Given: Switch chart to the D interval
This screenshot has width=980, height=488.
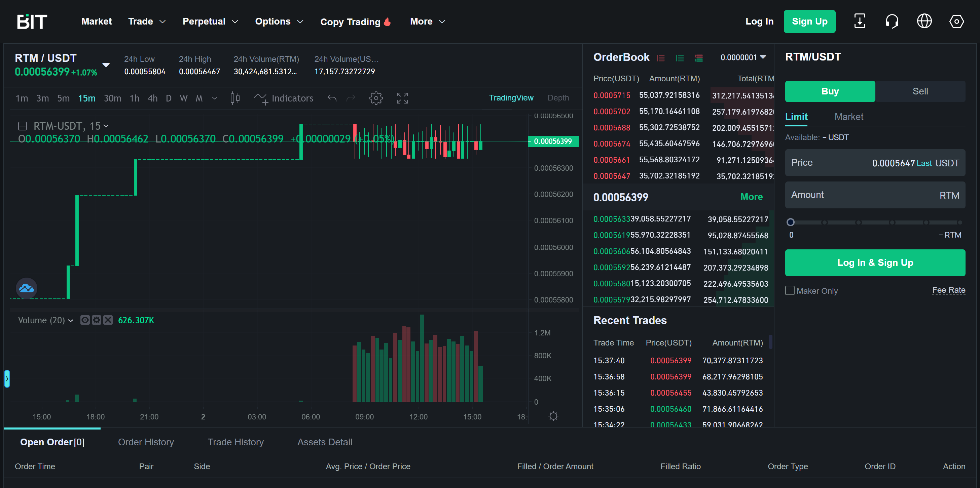Looking at the screenshot, I should point(169,98).
